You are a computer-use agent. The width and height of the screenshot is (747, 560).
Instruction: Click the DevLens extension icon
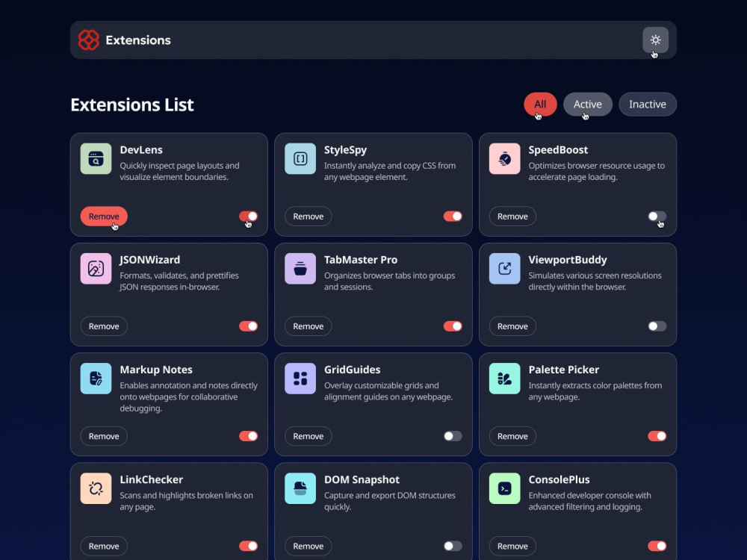pos(96,158)
